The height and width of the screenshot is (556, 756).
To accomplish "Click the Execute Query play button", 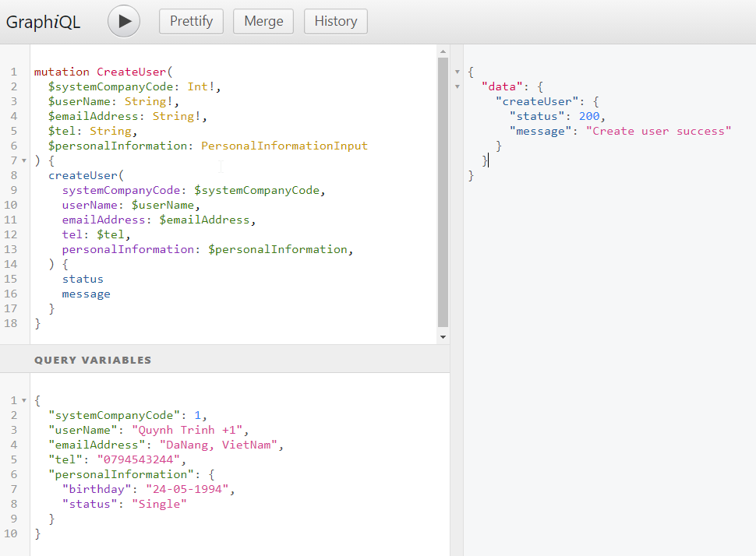I will 124,21.
